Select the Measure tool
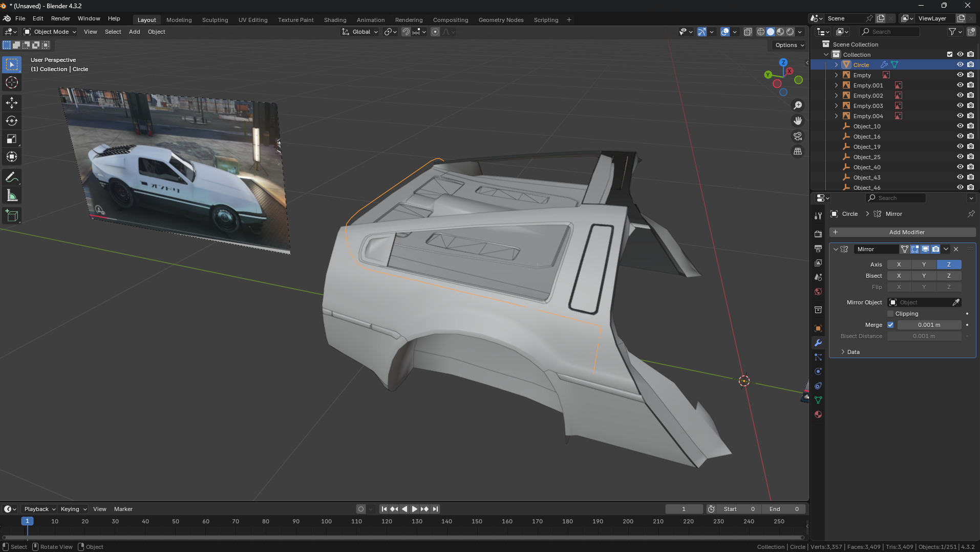 tap(12, 196)
